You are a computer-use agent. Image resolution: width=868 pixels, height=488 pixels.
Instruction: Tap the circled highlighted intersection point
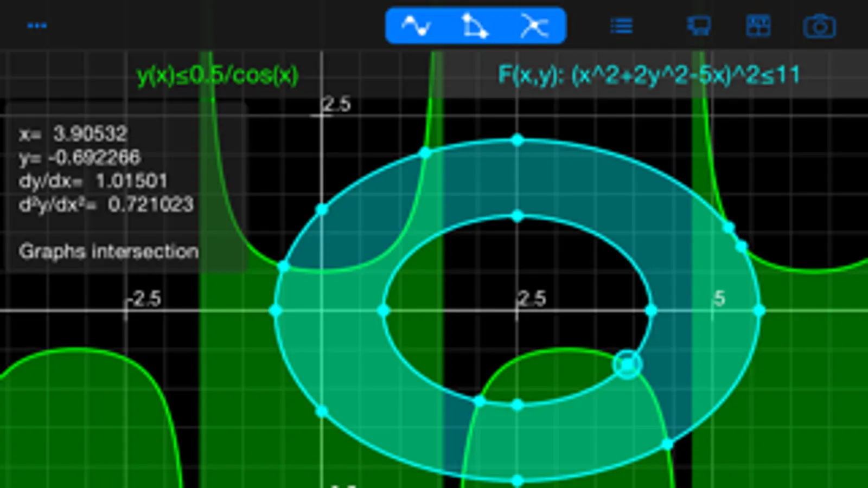[628, 364]
